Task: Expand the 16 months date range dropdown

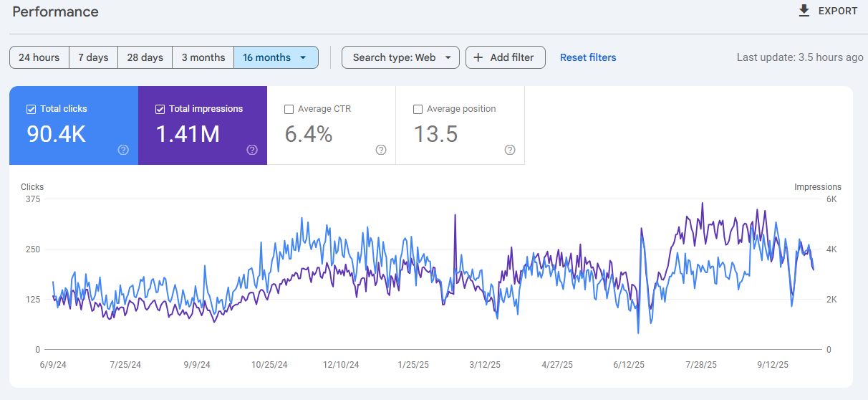Action: 304,57
